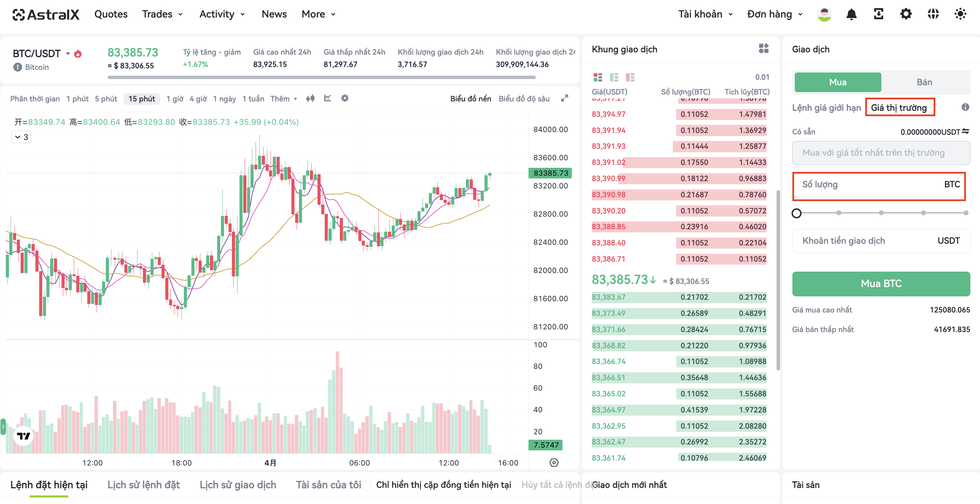Expand the chart to fullscreen
The height and width of the screenshot is (504, 980).
[x=565, y=98]
